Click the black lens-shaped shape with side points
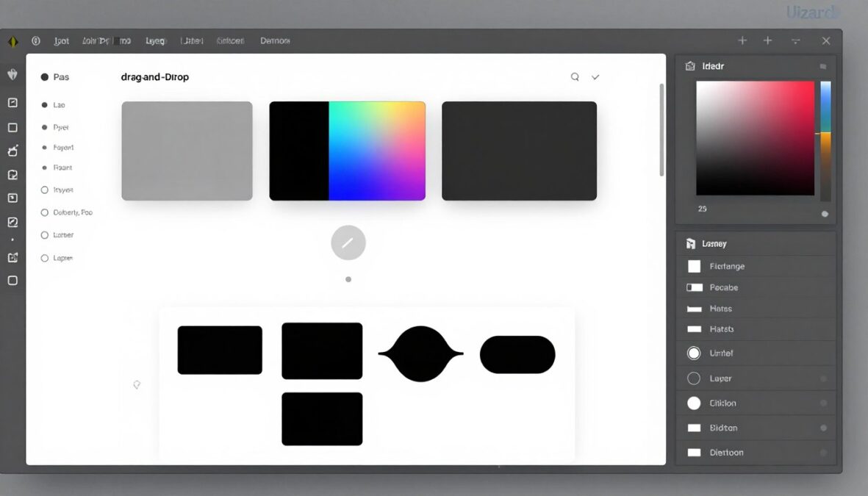The width and height of the screenshot is (868, 496). pos(420,353)
